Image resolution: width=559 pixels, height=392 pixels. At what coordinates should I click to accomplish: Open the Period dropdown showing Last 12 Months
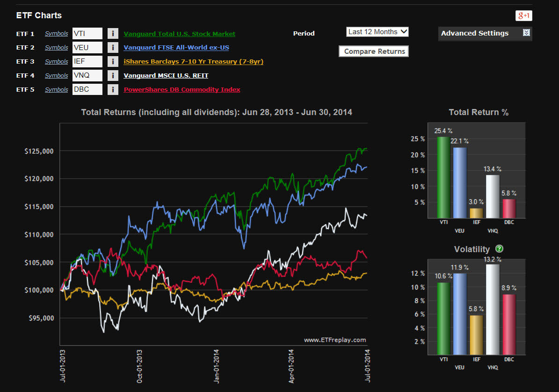378,32
